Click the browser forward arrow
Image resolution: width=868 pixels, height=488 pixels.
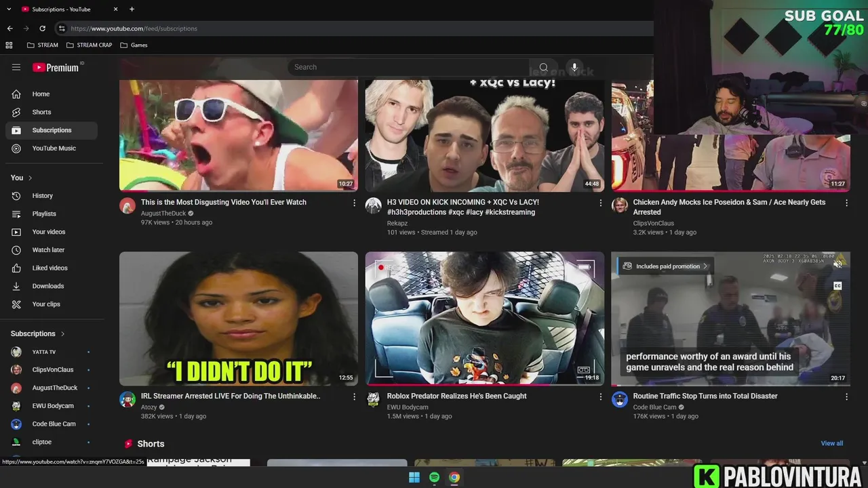(26, 28)
